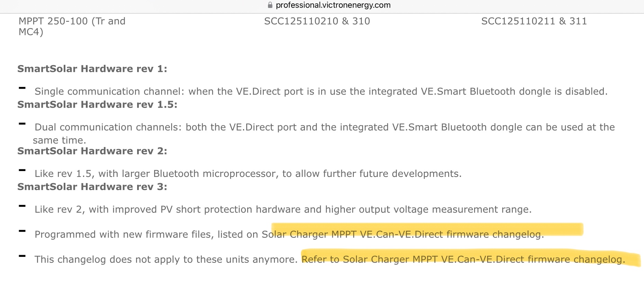Click the dash bullet before 'This changelog does not apply'
644x287 pixels.
[x=22, y=256]
